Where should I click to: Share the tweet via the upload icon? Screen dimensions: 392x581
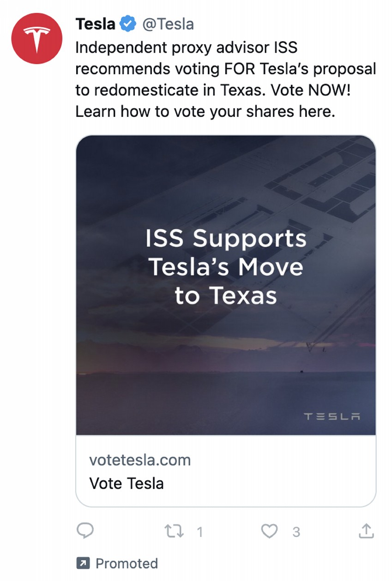366,531
